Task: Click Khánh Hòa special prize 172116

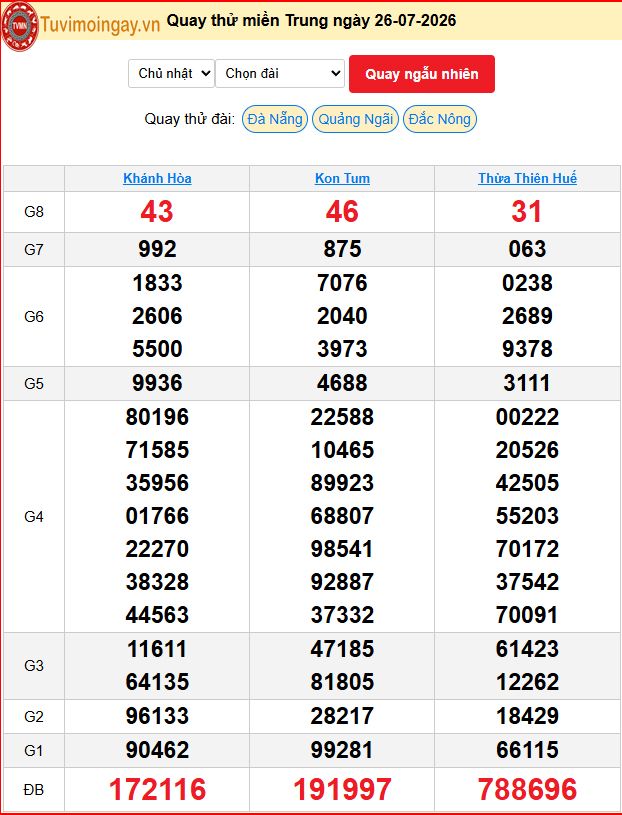Action: pyautogui.click(x=157, y=789)
